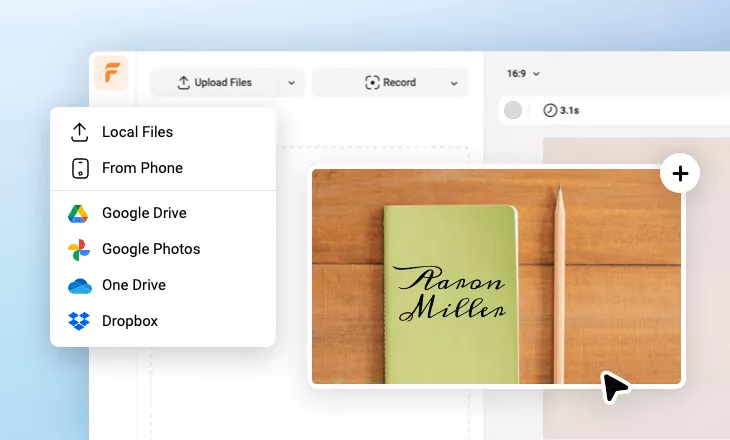Choose Dropbox upload source
The height and width of the screenshot is (440, 730).
163,321
